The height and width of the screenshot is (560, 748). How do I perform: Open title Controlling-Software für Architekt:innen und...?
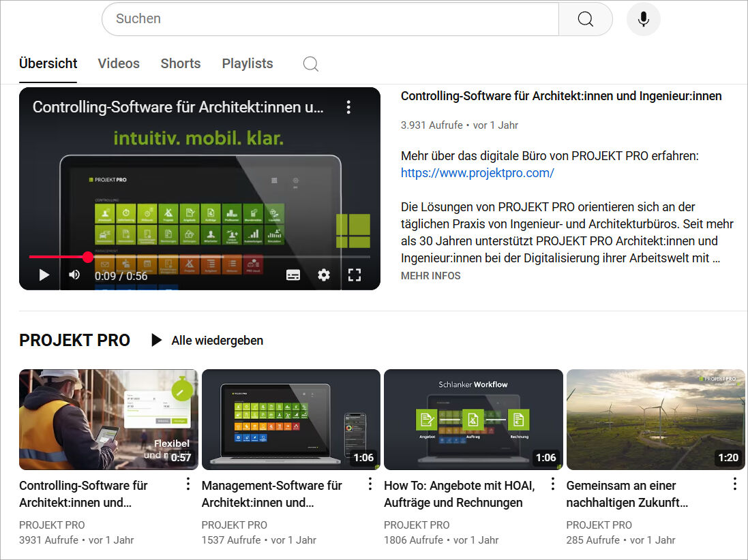[x=83, y=494]
